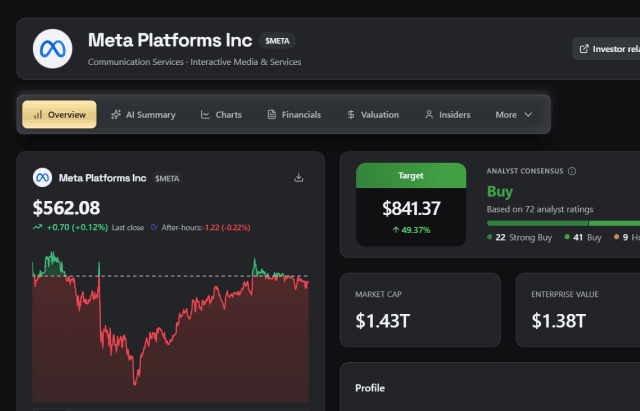
Task: Open the Insiders tab
Action: (447, 115)
